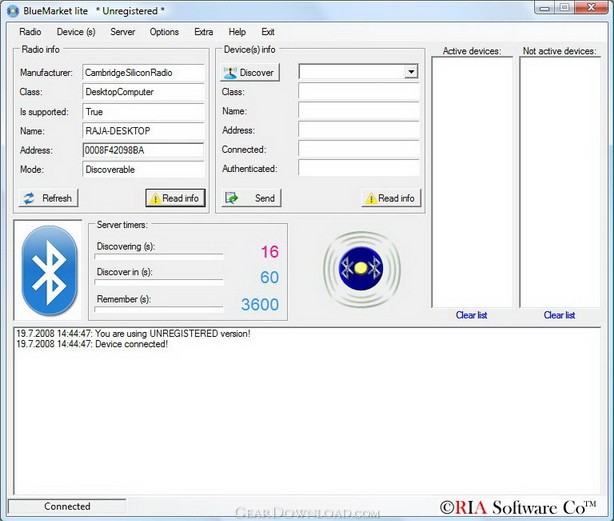Click the Connected status bar entry
Screen dimensions: 614x521
[x=67, y=507]
